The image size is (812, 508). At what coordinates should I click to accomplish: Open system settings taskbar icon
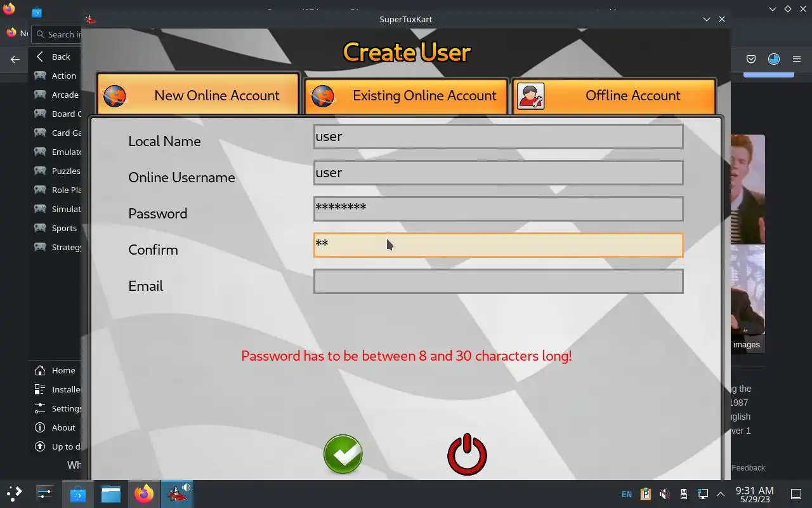point(44,493)
